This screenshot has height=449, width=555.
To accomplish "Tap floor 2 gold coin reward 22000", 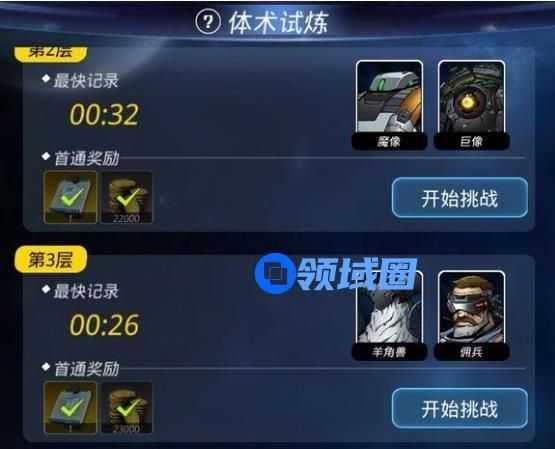I will tap(127, 197).
